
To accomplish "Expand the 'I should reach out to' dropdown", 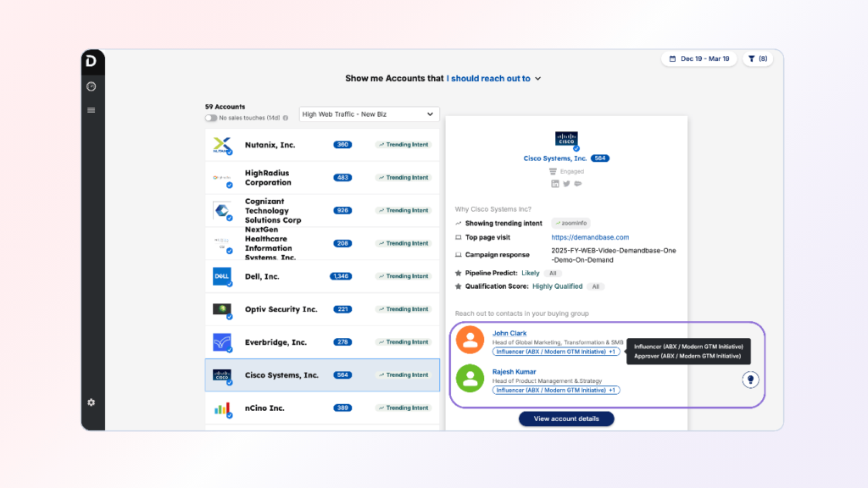I will click(494, 79).
